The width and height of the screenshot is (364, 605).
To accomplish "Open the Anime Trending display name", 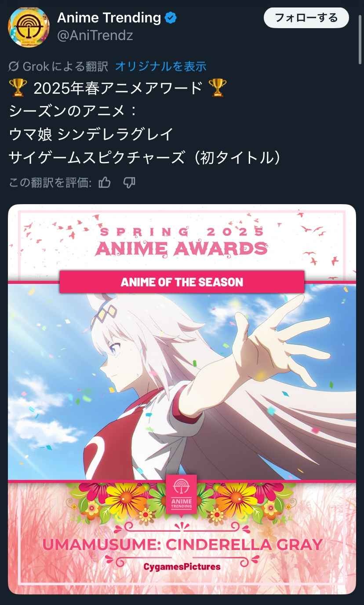I will 109,18.
